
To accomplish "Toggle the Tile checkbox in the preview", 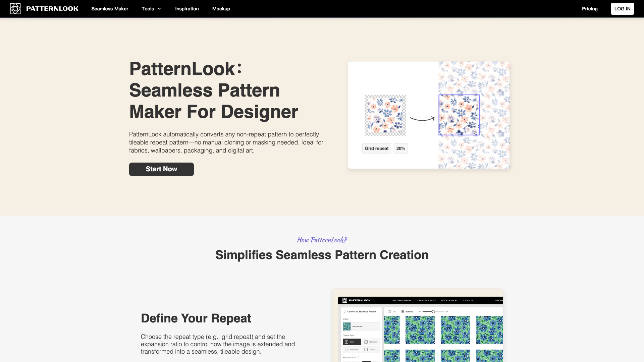I will click(389, 312).
